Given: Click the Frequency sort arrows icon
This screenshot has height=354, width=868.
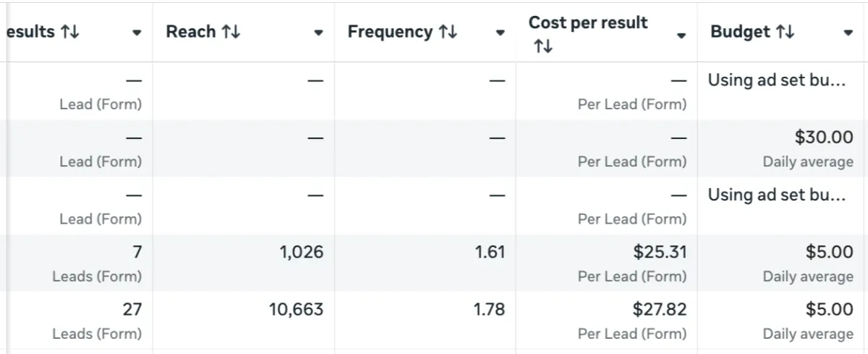Looking at the screenshot, I should coord(448,32).
